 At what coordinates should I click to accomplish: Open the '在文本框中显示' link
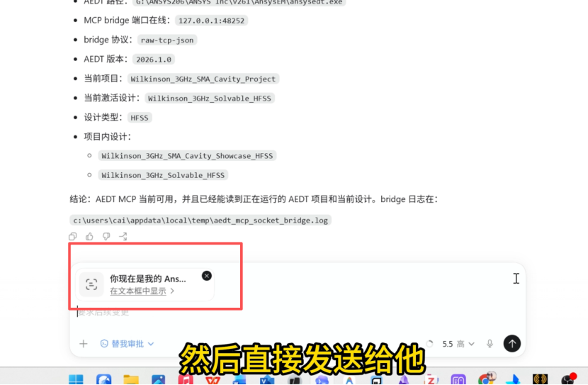pyautogui.click(x=142, y=291)
